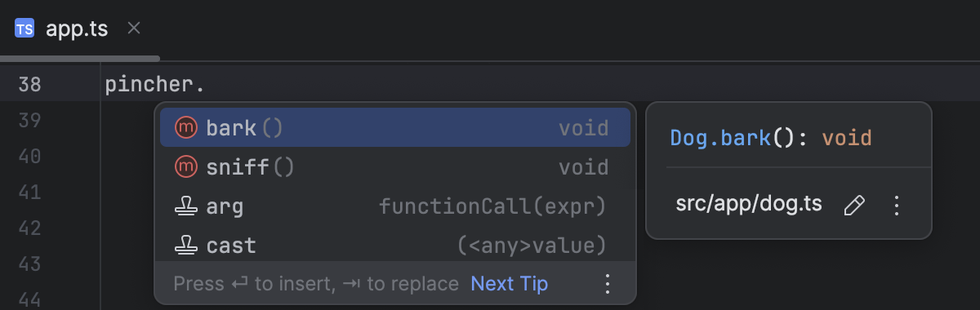Click the template stamp icon beside arg

(x=186, y=207)
